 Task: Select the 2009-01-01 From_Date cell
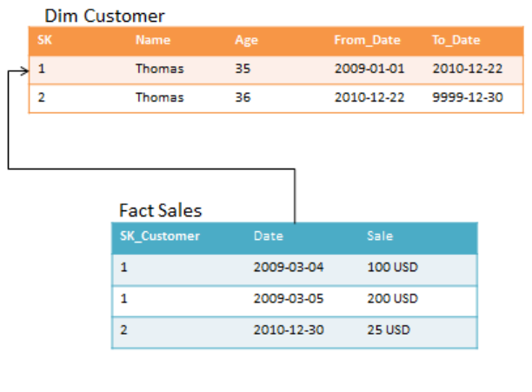point(369,67)
